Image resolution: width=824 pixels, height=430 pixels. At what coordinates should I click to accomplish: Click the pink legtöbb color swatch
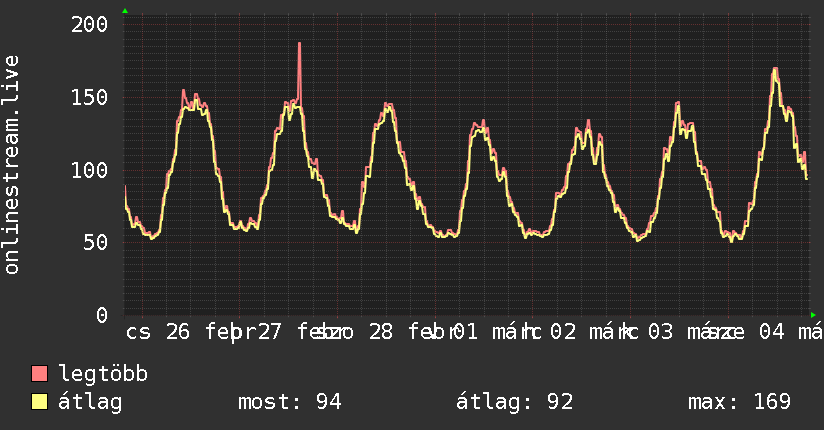(39, 373)
